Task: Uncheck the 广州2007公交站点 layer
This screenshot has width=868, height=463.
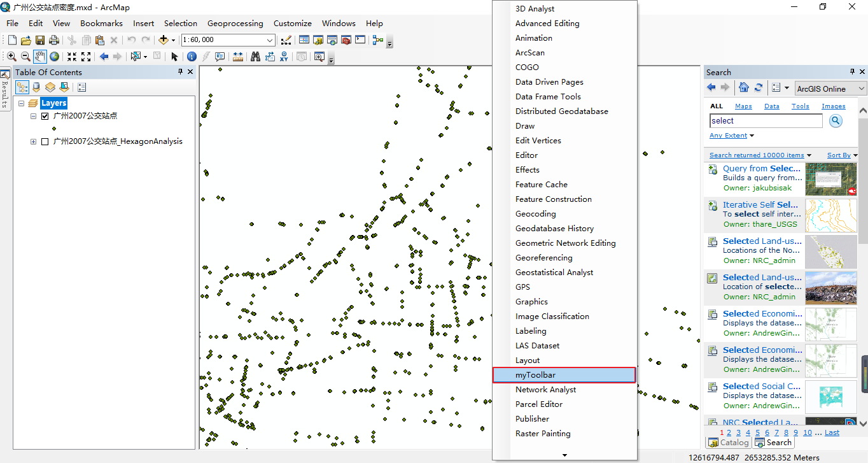Action: point(45,115)
